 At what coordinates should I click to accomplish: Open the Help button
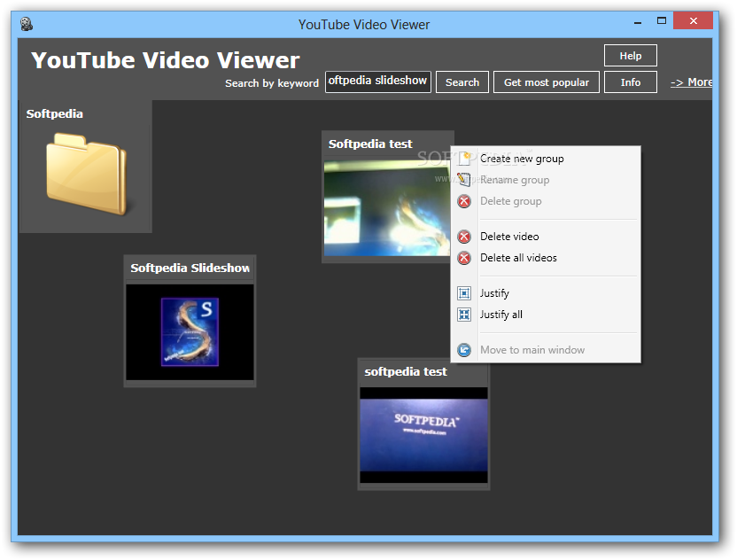pyautogui.click(x=631, y=56)
